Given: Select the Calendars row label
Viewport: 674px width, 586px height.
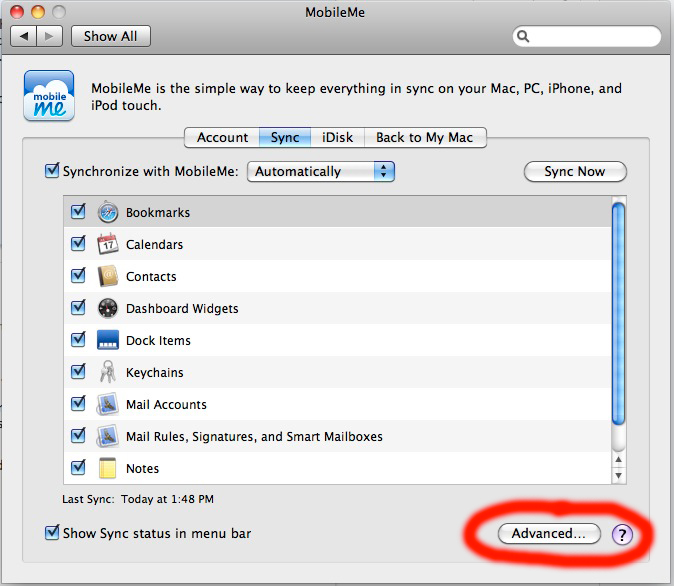Looking at the screenshot, I should coord(154,245).
